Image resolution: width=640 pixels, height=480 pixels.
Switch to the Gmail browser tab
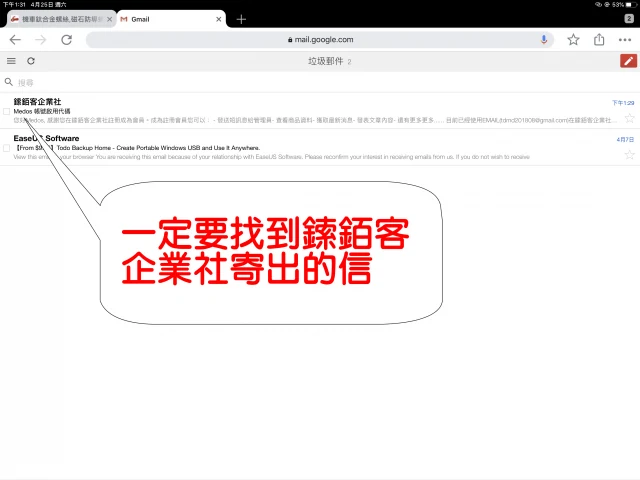pos(171,19)
